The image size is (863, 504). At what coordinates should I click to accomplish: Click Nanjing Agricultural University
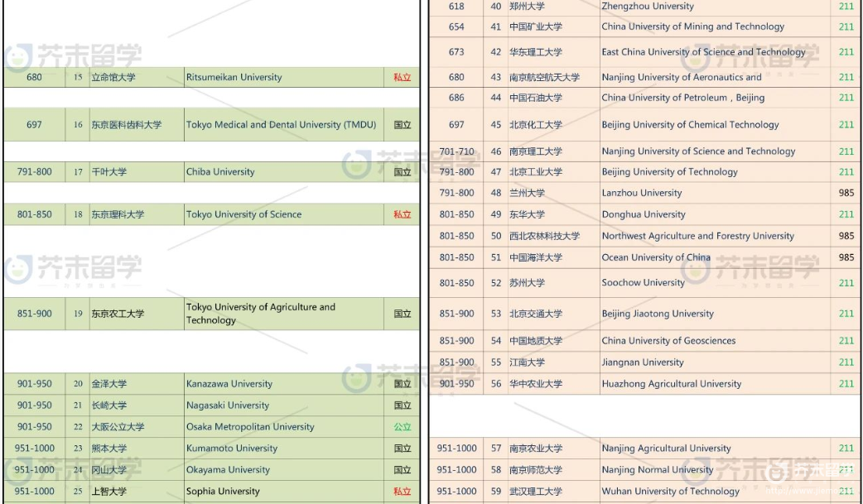pyautogui.click(x=666, y=448)
